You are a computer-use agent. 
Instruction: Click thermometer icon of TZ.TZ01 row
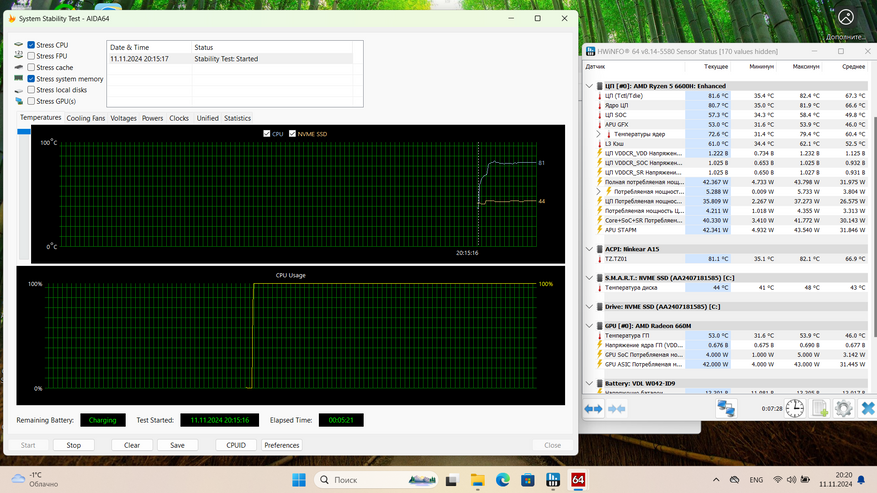pyautogui.click(x=600, y=259)
